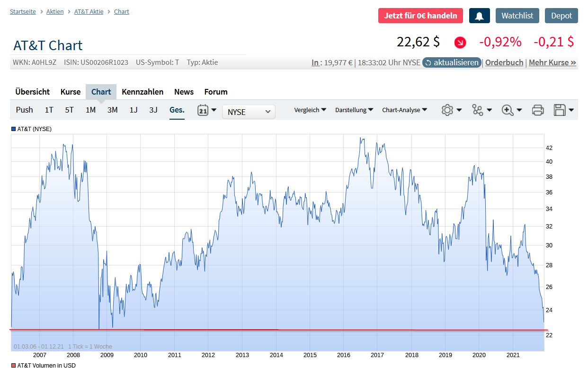Select the 5T time range
This screenshot has width=588, height=368.
click(x=70, y=110)
